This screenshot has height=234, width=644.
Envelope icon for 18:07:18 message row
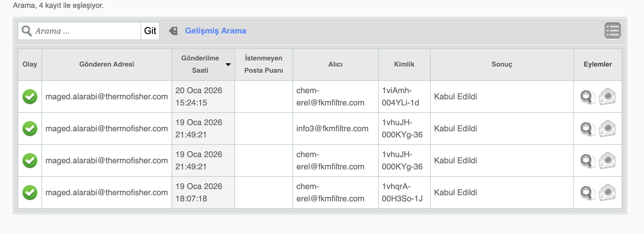pos(607,193)
